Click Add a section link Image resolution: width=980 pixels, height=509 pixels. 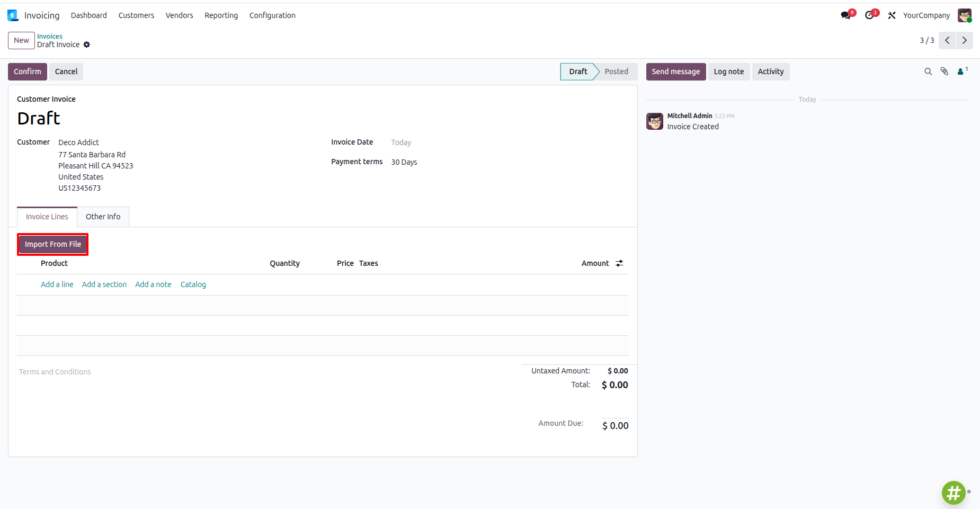[104, 284]
